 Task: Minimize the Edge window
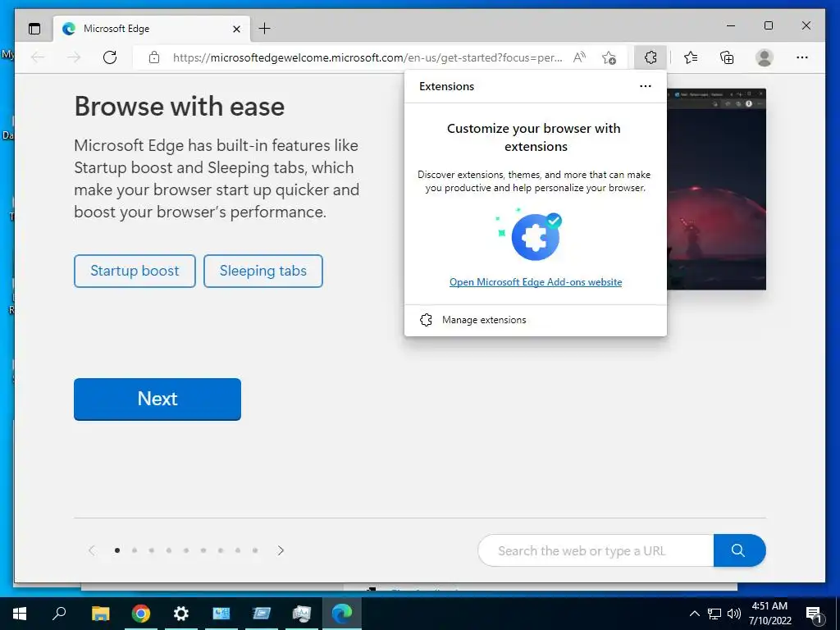[731, 25]
